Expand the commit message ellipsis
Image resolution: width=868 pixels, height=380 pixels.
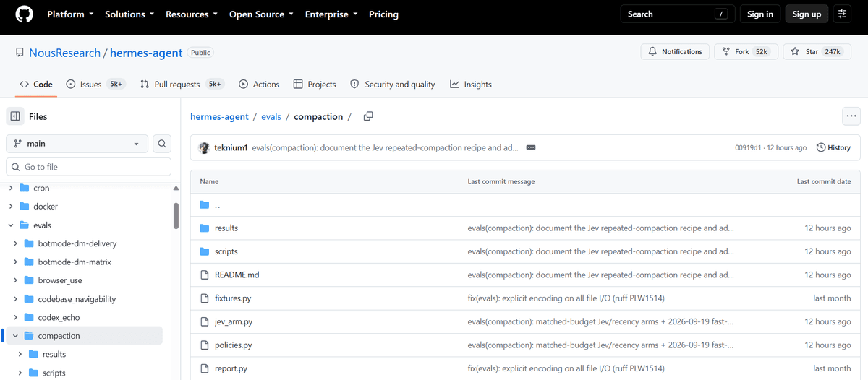coord(531,147)
